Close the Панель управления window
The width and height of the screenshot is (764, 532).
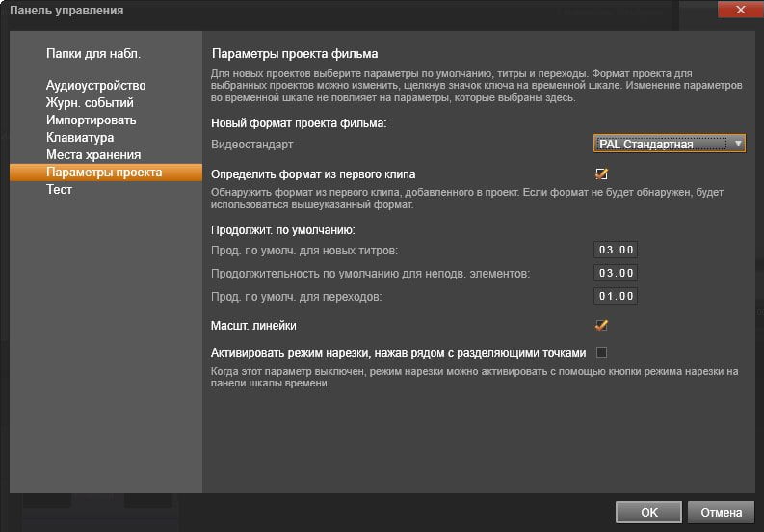(x=740, y=10)
